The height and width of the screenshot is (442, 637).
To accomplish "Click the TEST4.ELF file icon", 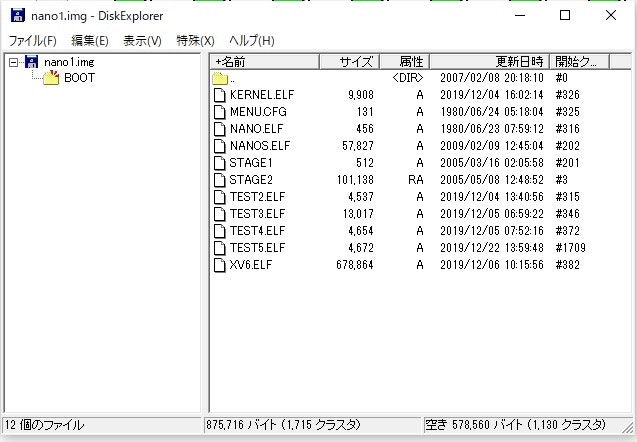I will 219,231.
